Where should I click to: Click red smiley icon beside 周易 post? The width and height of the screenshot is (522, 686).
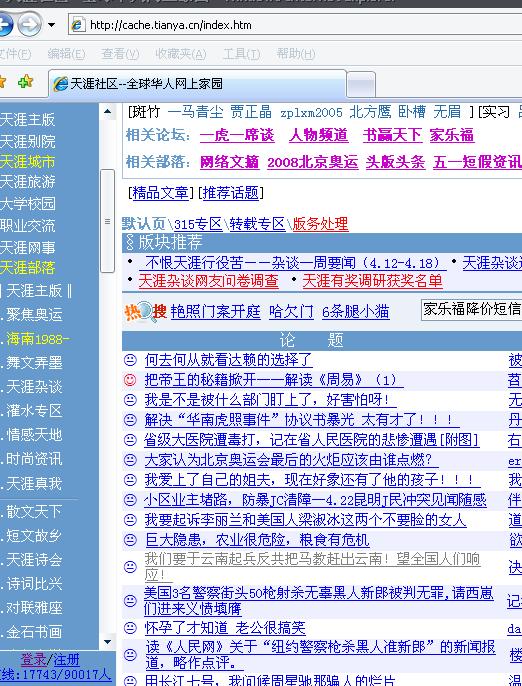(x=130, y=379)
